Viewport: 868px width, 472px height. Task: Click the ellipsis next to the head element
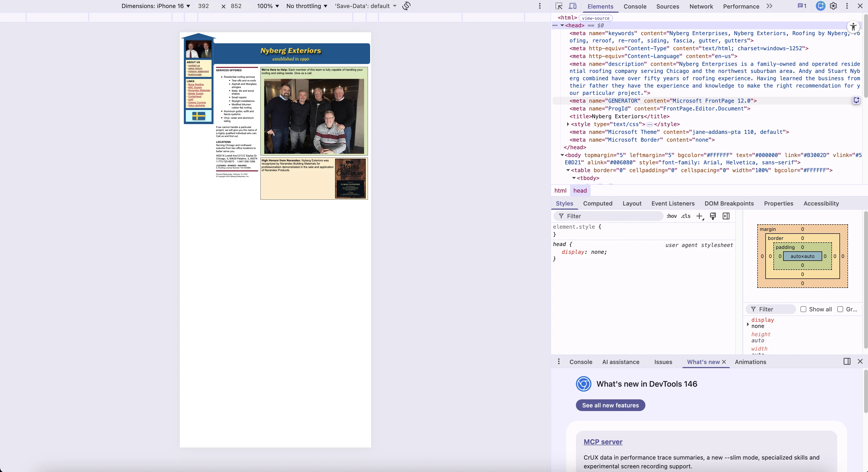555,25
